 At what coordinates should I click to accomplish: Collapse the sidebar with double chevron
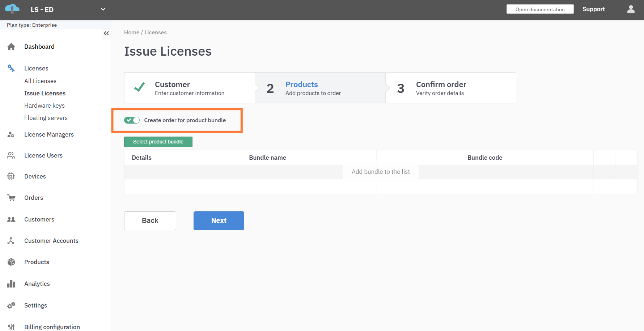[106, 33]
